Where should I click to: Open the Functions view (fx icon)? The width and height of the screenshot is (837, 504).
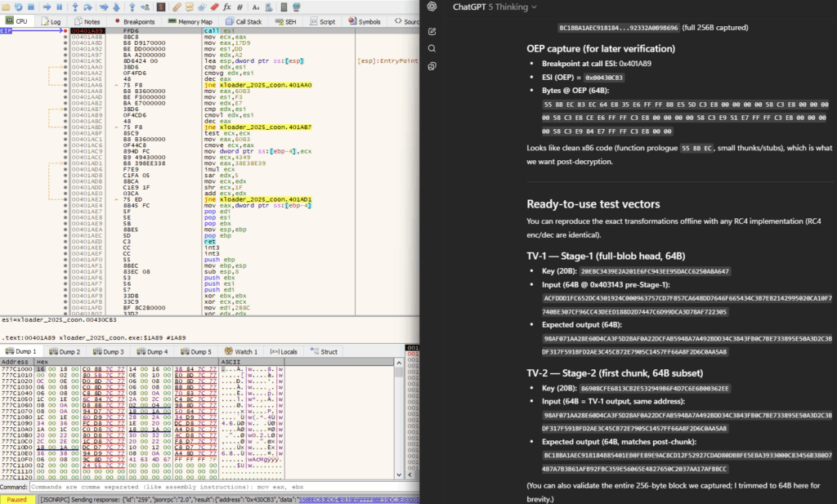pos(227,7)
